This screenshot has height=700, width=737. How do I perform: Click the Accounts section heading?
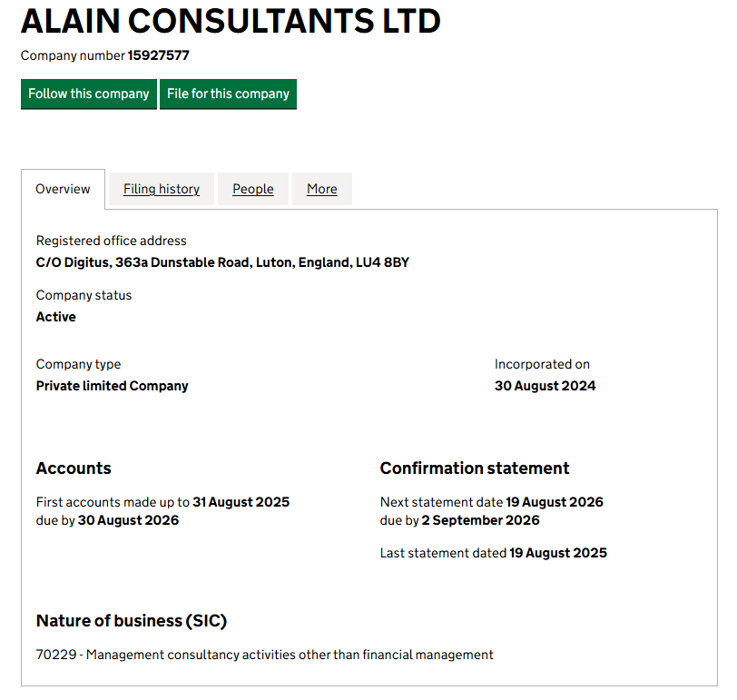click(74, 468)
